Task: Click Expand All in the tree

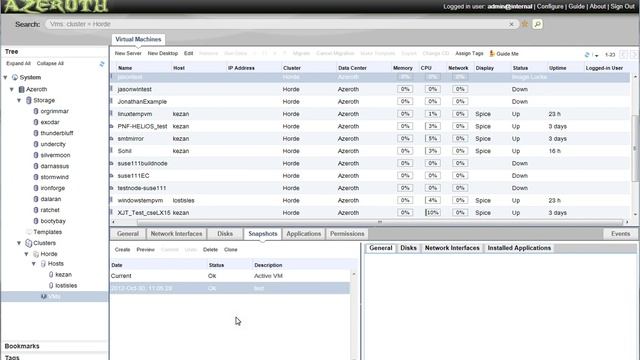Action: click(x=18, y=63)
